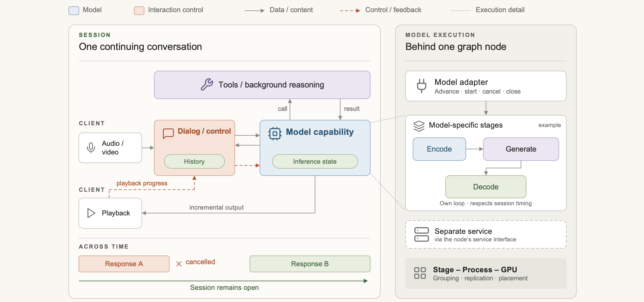Click the red X next to cancelled
644x302 pixels.
pos(179,264)
